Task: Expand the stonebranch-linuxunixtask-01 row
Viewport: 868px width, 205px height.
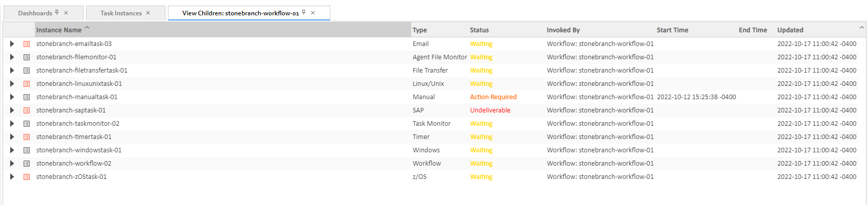Action: click(x=12, y=84)
